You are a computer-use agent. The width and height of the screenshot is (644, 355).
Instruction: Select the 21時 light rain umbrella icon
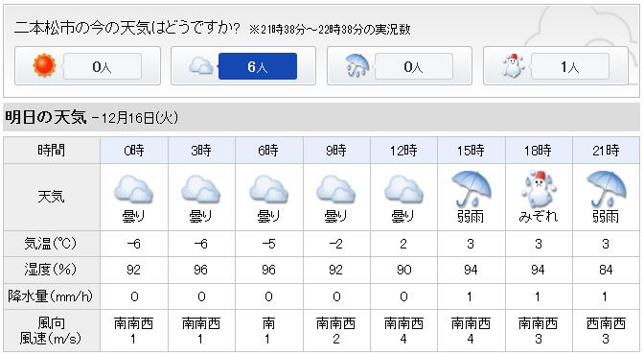pos(606,189)
